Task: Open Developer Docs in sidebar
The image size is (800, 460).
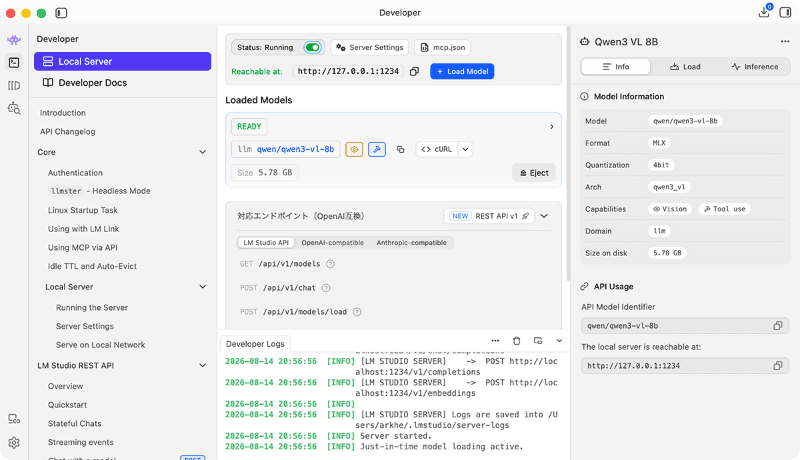Action: pos(122,83)
